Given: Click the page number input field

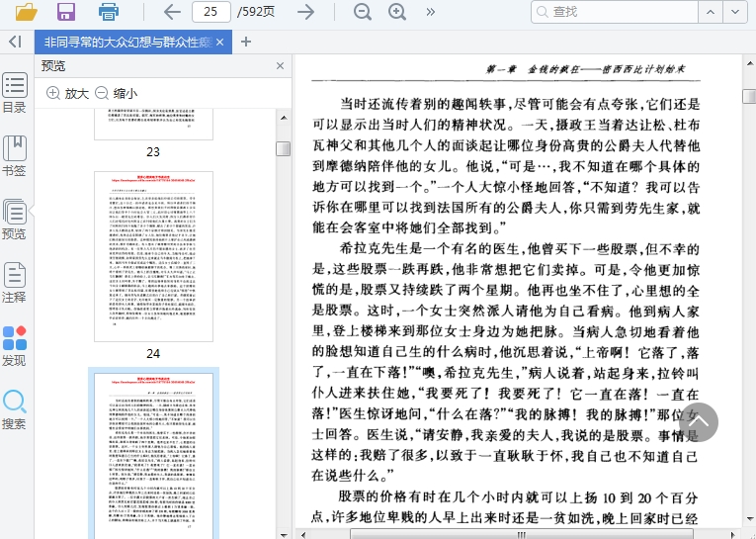Looking at the screenshot, I should 210,12.
